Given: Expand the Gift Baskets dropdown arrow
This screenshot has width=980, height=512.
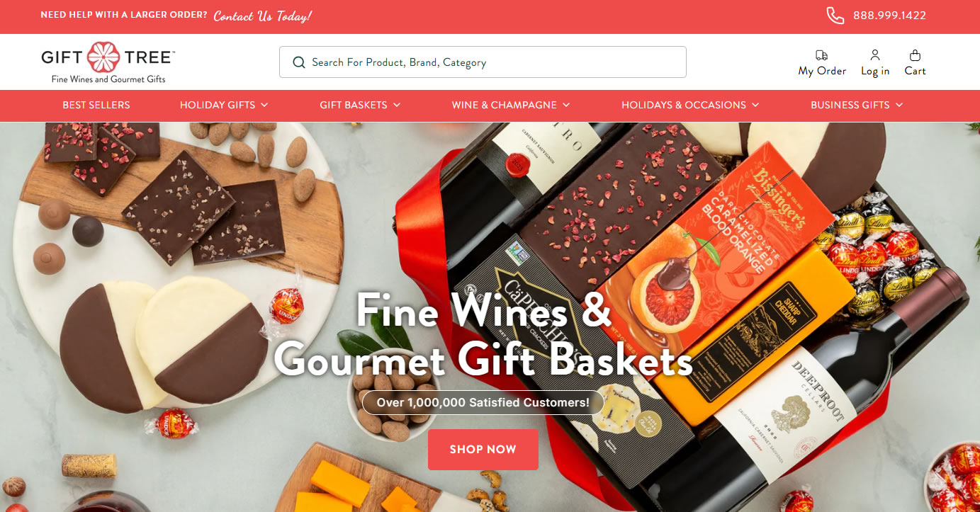Looking at the screenshot, I should click(x=397, y=105).
